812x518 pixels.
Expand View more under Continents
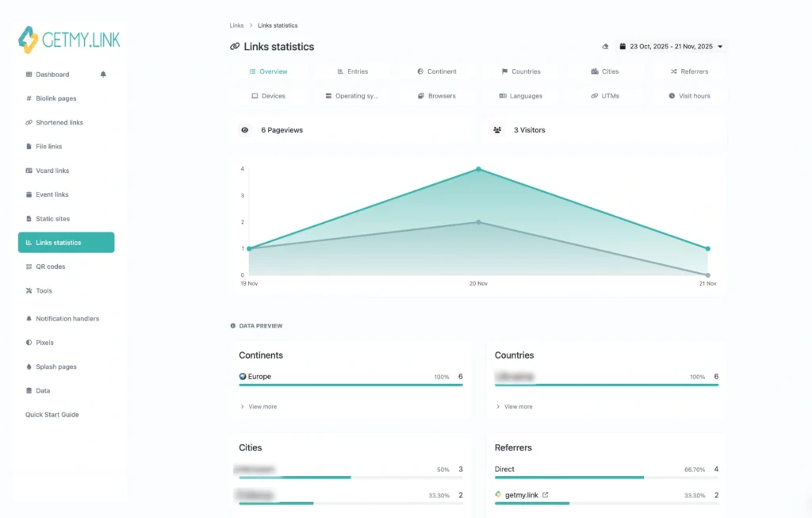259,407
